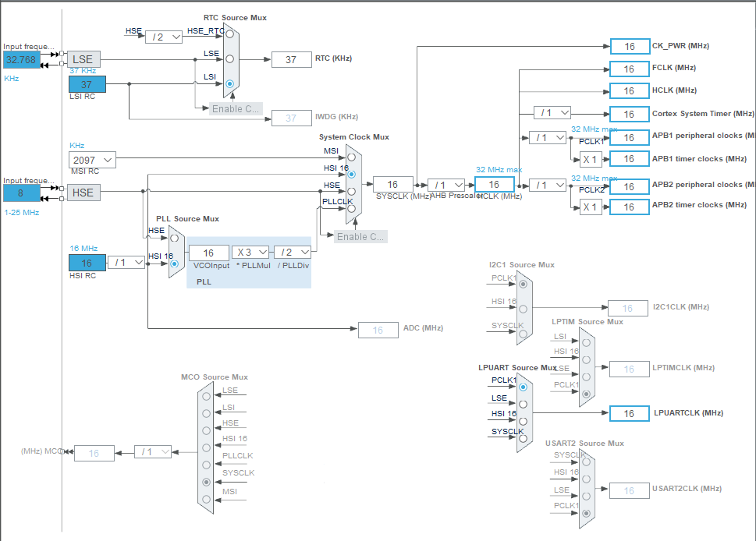The image size is (756, 541).
Task: Click Enable CSS button under System Clock Mux
Action: (x=360, y=236)
